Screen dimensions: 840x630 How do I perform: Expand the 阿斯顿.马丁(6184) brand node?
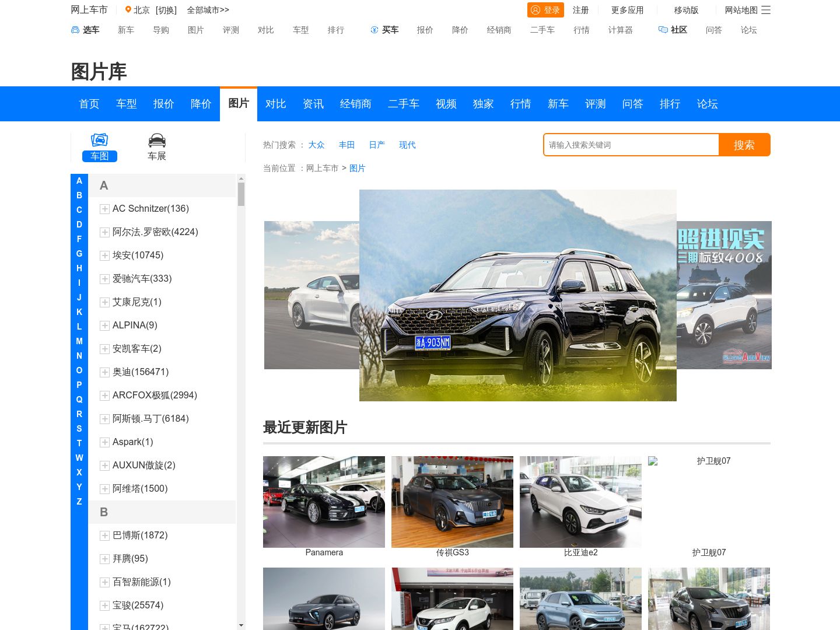pos(105,419)
